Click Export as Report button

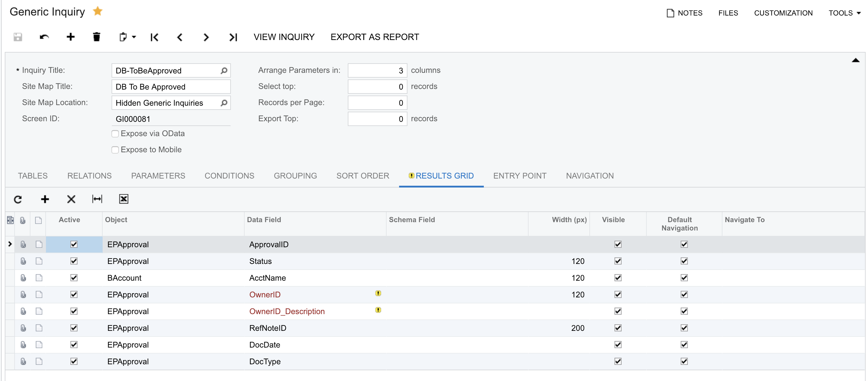coord(374,37)
